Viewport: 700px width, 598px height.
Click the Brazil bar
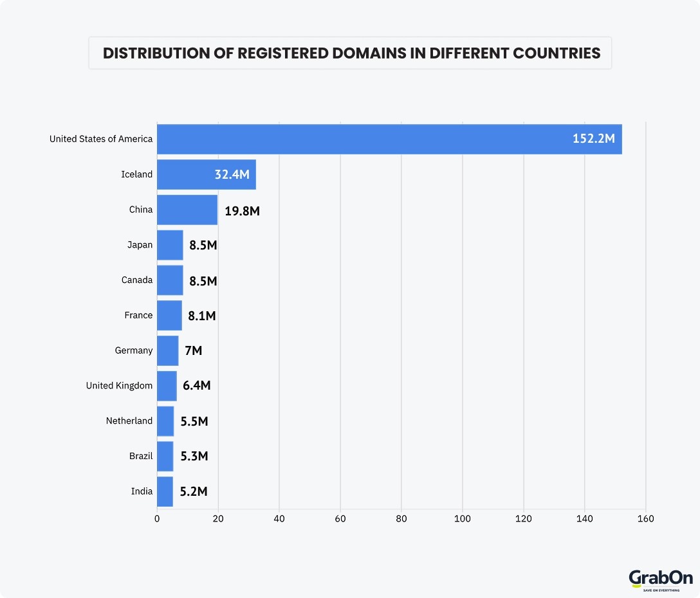(x=165, y=457)
